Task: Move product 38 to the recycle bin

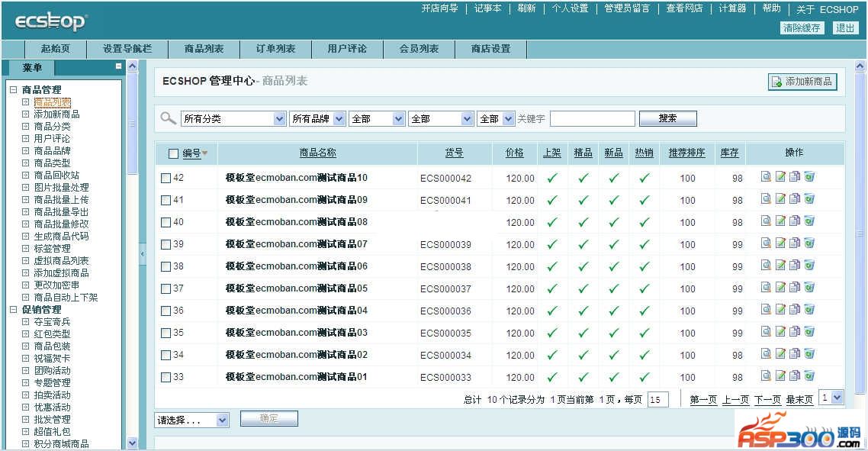Action: [809, 266]
